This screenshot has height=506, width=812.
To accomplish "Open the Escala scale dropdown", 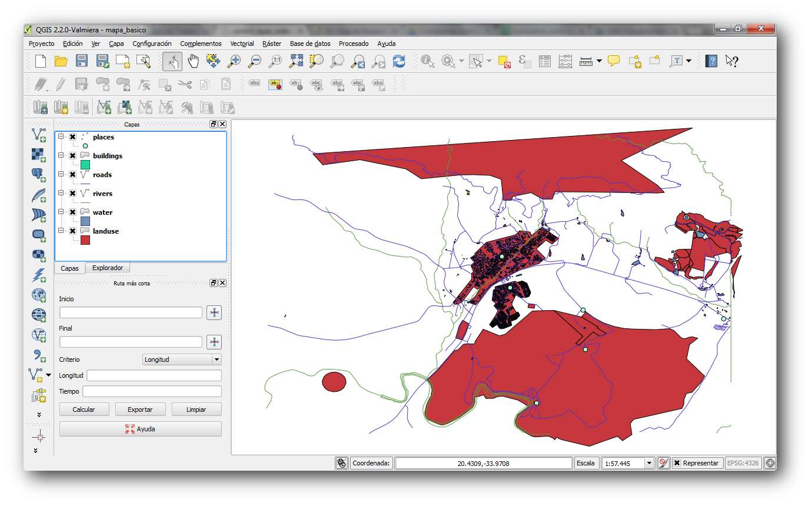I will coord(650,464).
